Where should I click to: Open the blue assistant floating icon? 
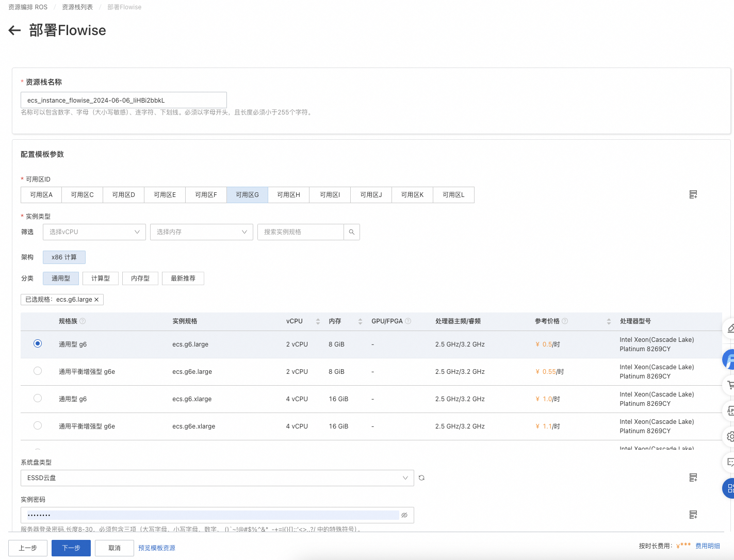point(728,359)
